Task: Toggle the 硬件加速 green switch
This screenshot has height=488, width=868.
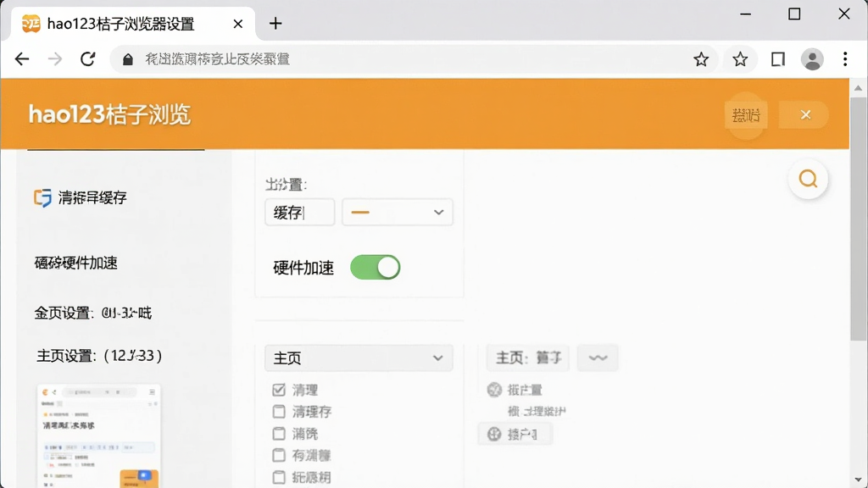Action: 376,267
